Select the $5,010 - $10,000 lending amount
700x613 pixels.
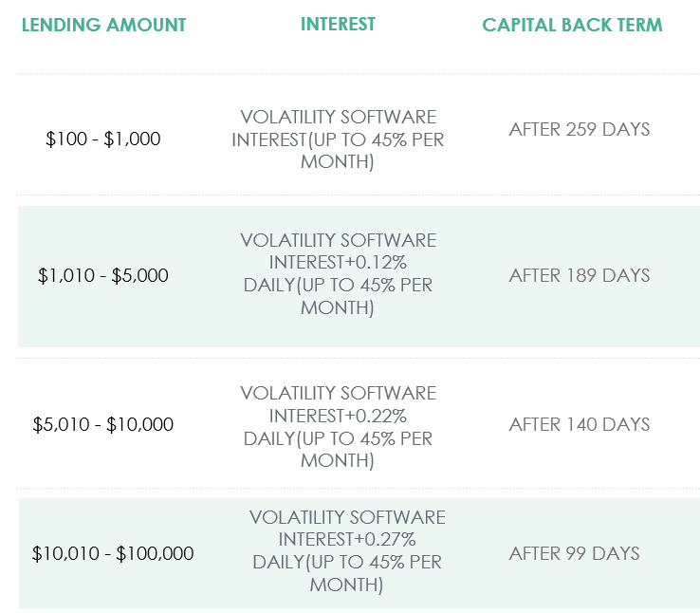[x=103, y=424]
